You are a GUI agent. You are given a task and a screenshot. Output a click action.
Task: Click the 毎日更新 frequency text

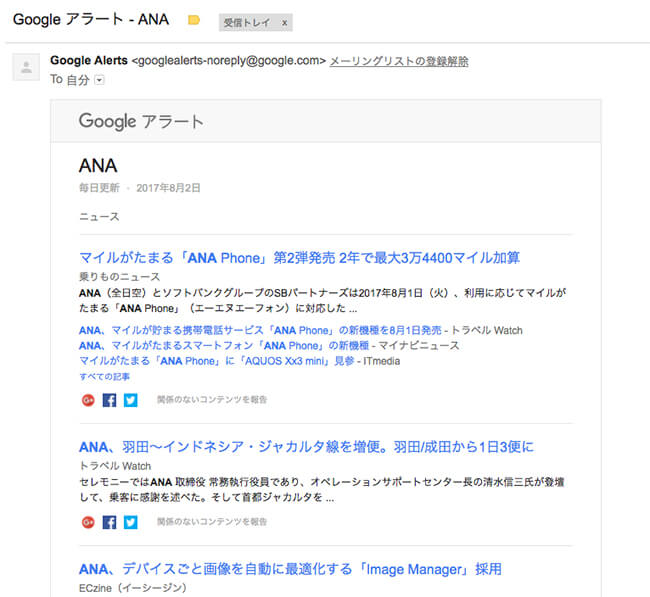(x=99, y=188)
